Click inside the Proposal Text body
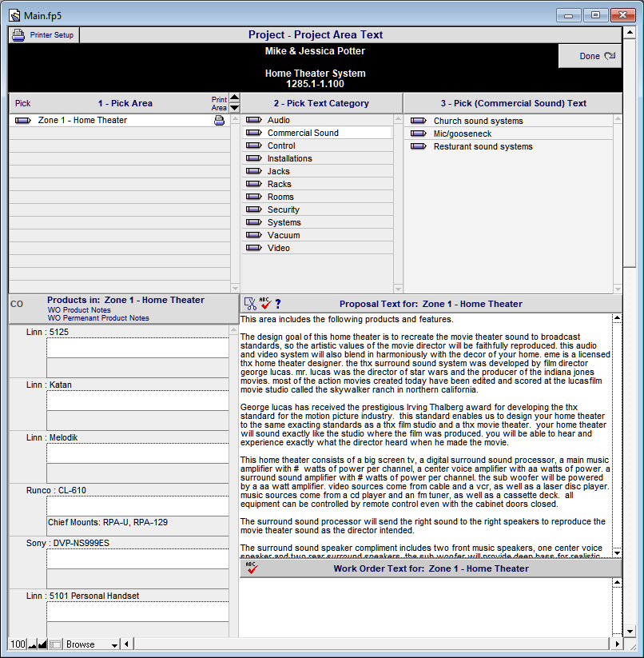 coord(425,436)
